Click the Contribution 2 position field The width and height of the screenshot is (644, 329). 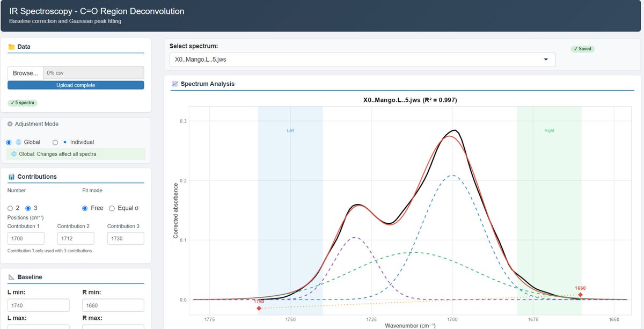pyautogui.click(x=76, y=239)
